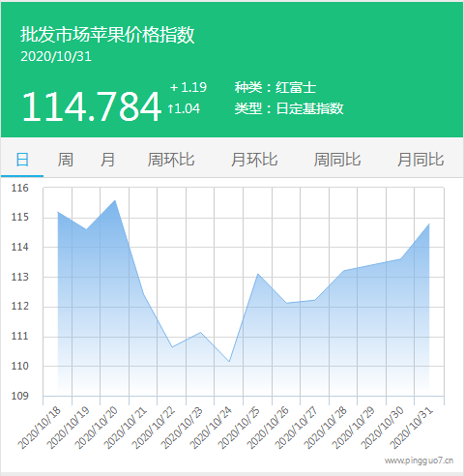The width and height of the screenshot is (464, 476).
Task: Click the 种类：红富士 variety label
Action: pyautogui.click(x=275, y=87)
